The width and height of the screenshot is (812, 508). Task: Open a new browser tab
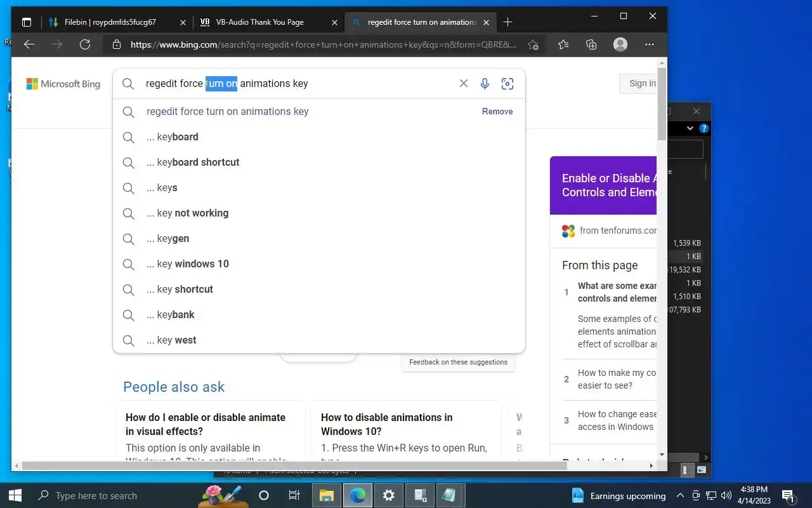click(x=507, y=22)
